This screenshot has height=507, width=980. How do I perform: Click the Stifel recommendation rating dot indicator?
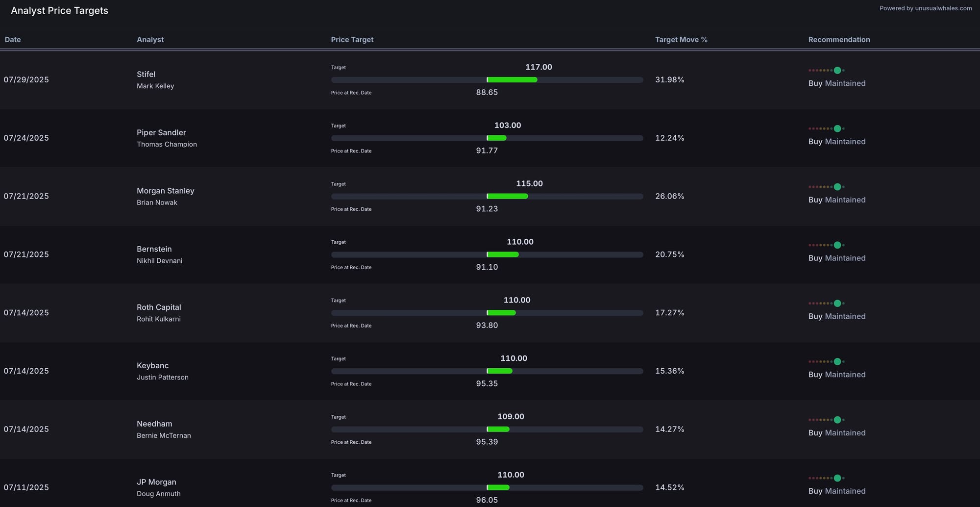coord(827,70)
